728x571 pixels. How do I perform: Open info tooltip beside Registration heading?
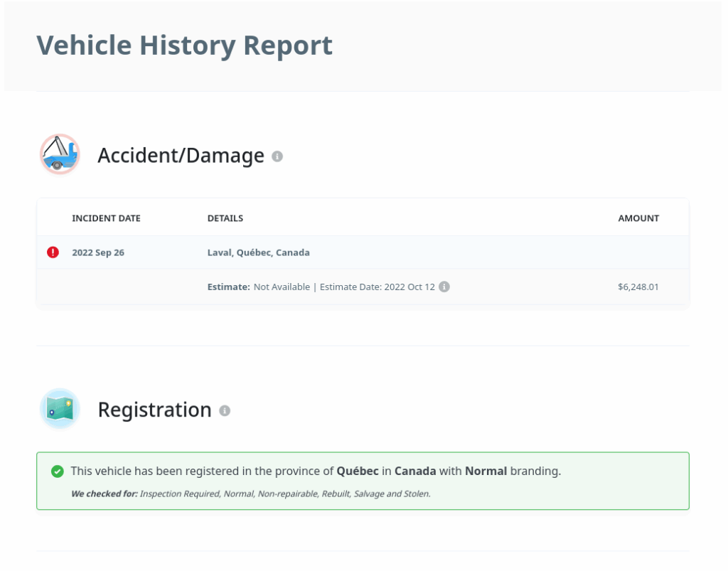tap(225, 411)
